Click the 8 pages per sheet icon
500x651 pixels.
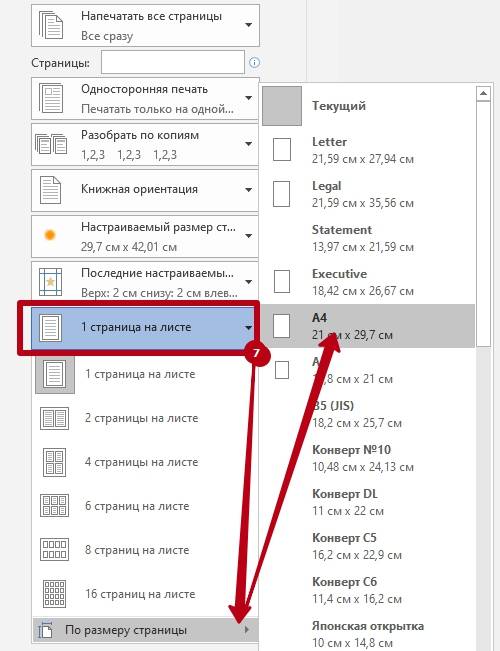(54, 549)
